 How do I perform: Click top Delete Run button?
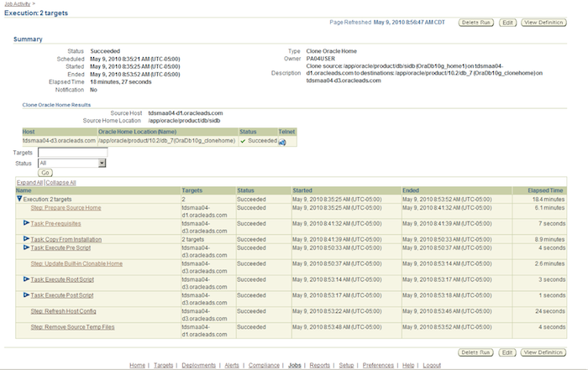(x=476, y=23)
